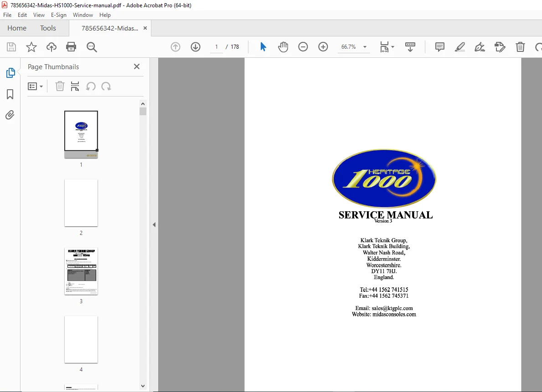The height and width of the screenshot is (392, 542).
Task: Choose the selection arrow tool
Action: pyautogui.click(x=263, y=46)
